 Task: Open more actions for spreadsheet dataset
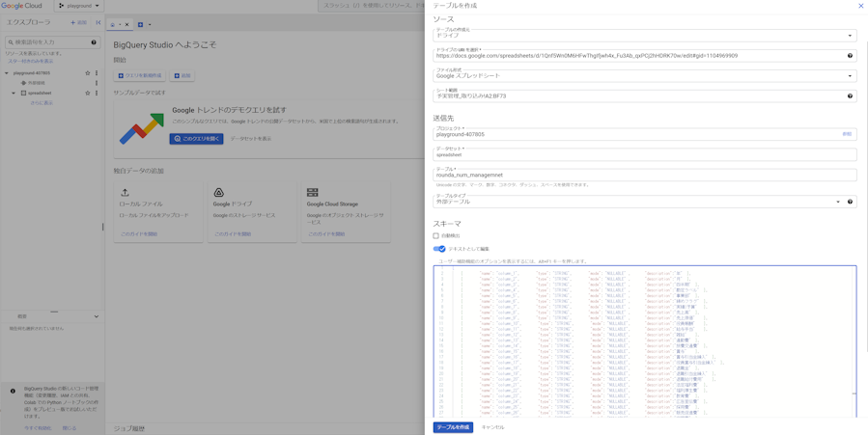[97, 94]
